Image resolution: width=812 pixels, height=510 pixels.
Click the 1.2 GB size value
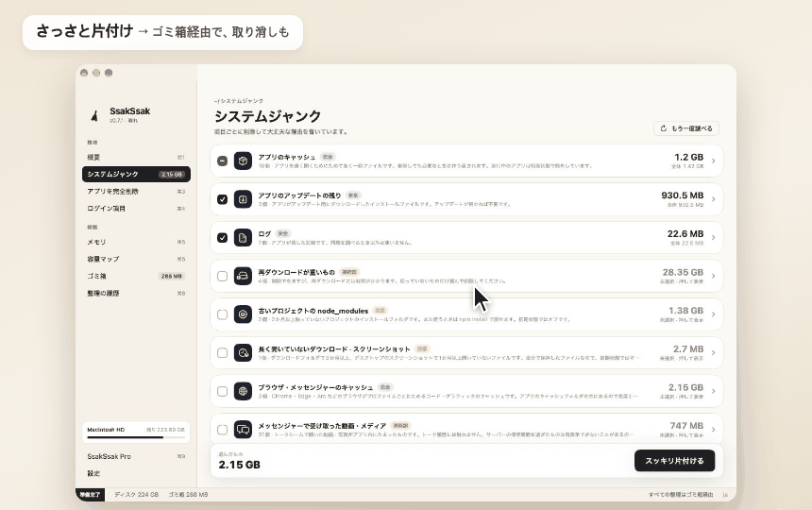pos(688,157)
